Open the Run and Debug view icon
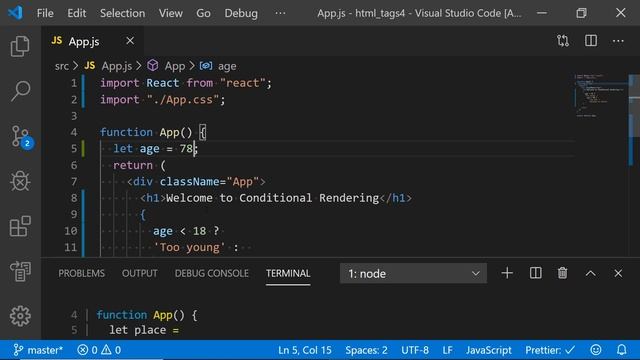 tap(20, 181)
